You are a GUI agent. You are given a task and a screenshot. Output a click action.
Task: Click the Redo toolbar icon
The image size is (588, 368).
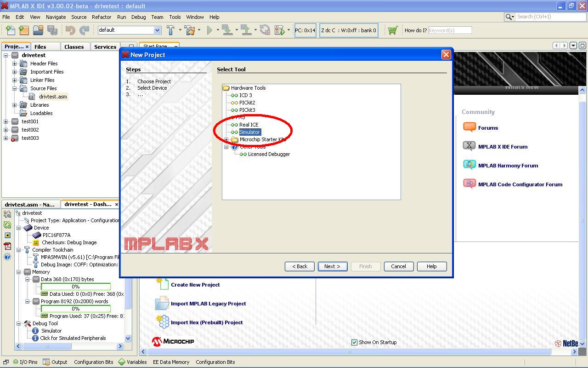(85, 30)
